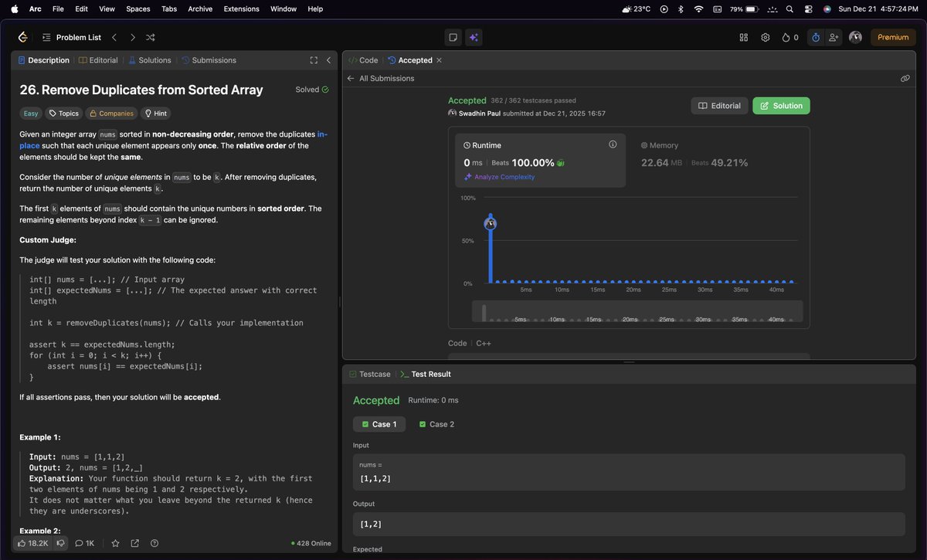This screenshot has height=560, width=927.
Task: Open the help question mark icon
Action: point(154,543)
